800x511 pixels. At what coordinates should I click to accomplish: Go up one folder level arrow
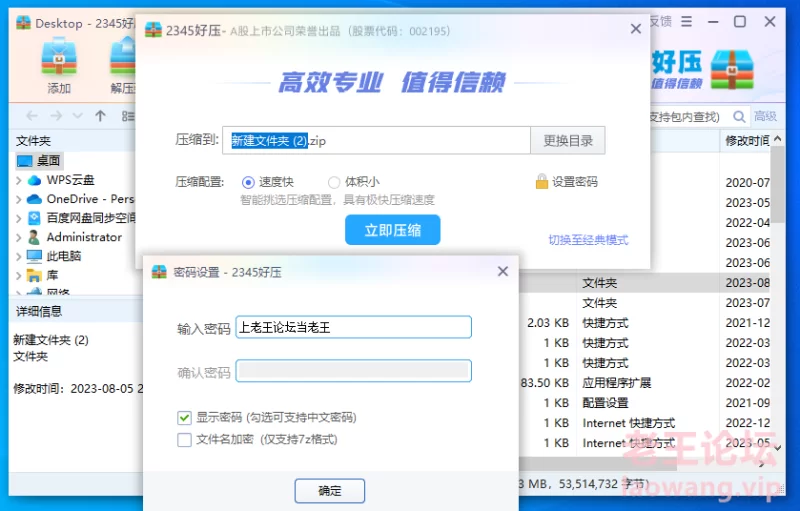click(101, 116)
